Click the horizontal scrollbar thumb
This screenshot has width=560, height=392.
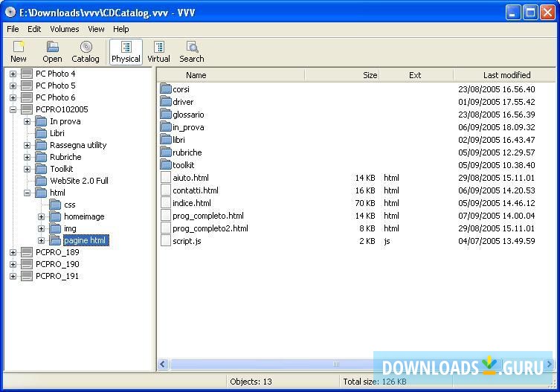pos(338,364)
